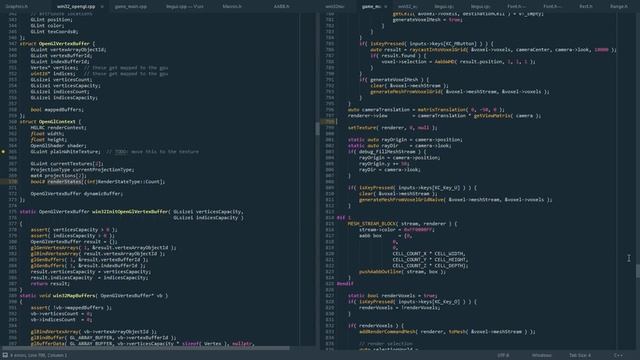This screenshot has height=360, width=640.
Task: Switch to the Range.h tab
Action: click(x=619, y=7)
